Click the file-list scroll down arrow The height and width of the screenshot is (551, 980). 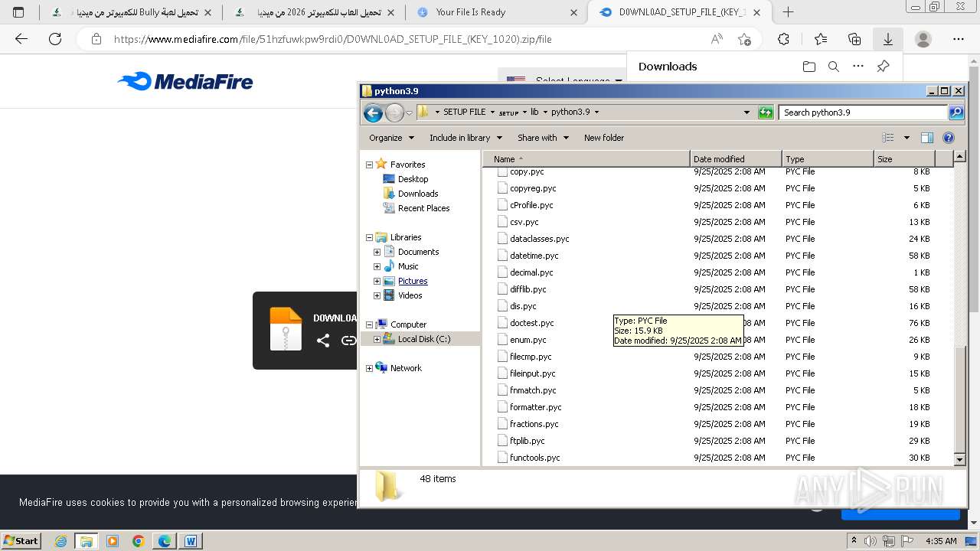(x=960, y=459)
